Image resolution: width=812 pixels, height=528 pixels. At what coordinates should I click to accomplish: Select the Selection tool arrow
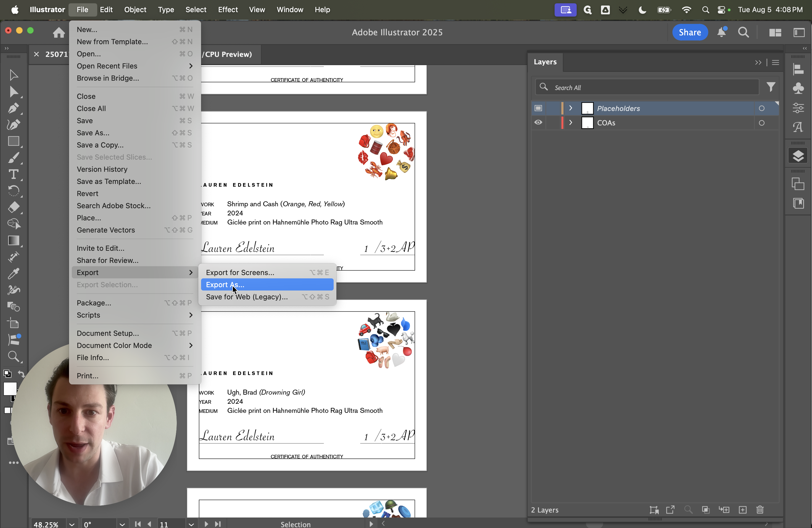(13, 75)
